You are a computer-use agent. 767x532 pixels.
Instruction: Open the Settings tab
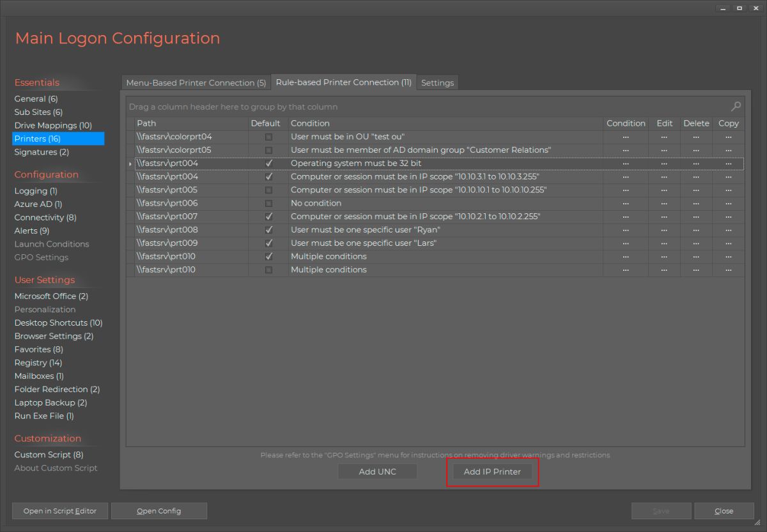click(x=437, y=83)
